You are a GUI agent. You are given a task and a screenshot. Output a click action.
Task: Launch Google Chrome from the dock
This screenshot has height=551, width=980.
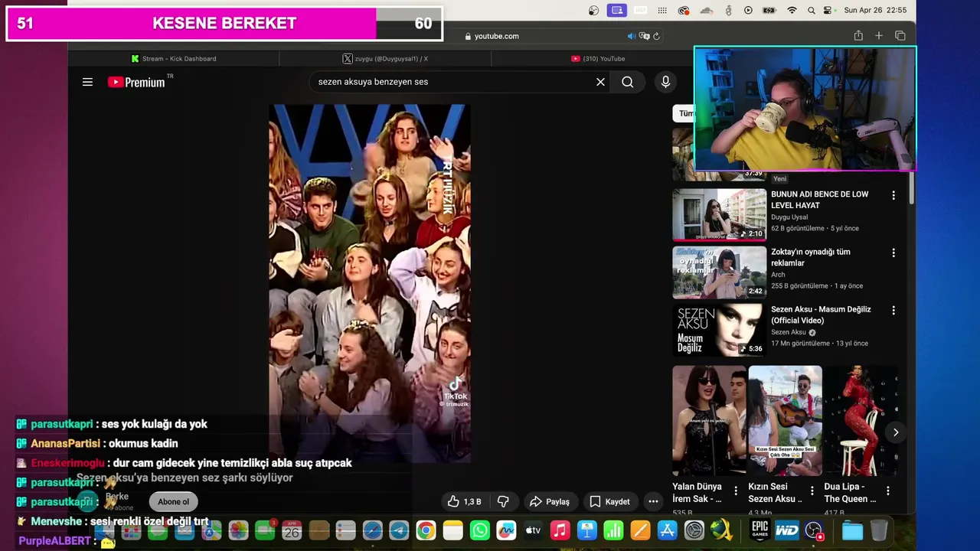click(x=426, y=530)
